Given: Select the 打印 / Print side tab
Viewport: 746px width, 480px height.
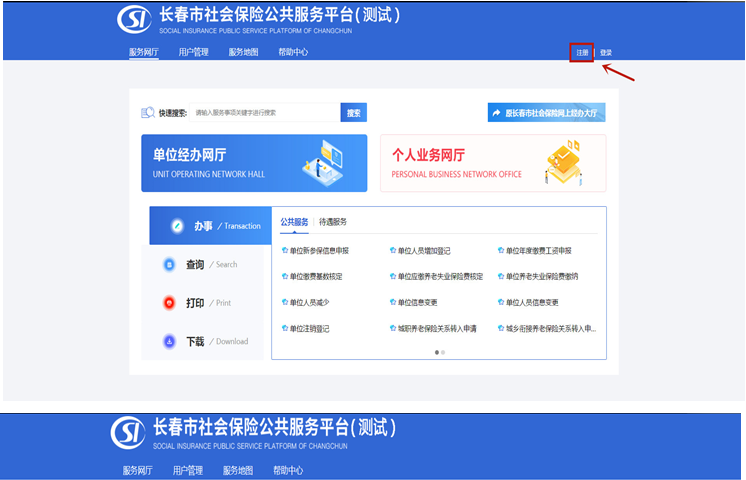Looking at the screenshot, I should pos(203,303).
